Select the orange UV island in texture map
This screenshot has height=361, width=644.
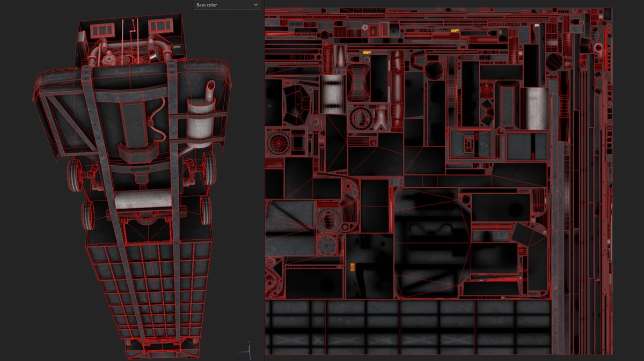point(353,267)
